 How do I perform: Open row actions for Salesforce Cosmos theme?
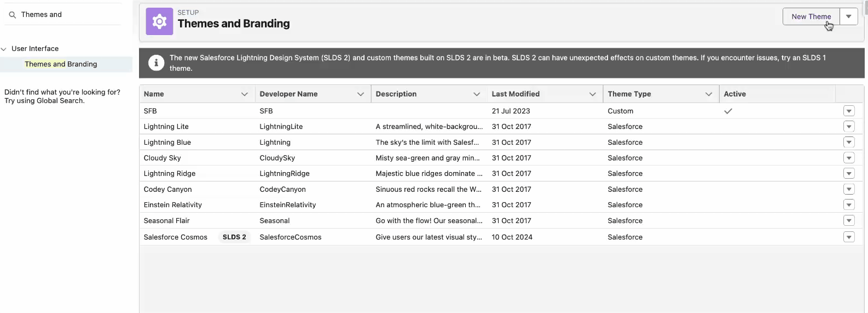pyautogui.click(x=849, y=237)
